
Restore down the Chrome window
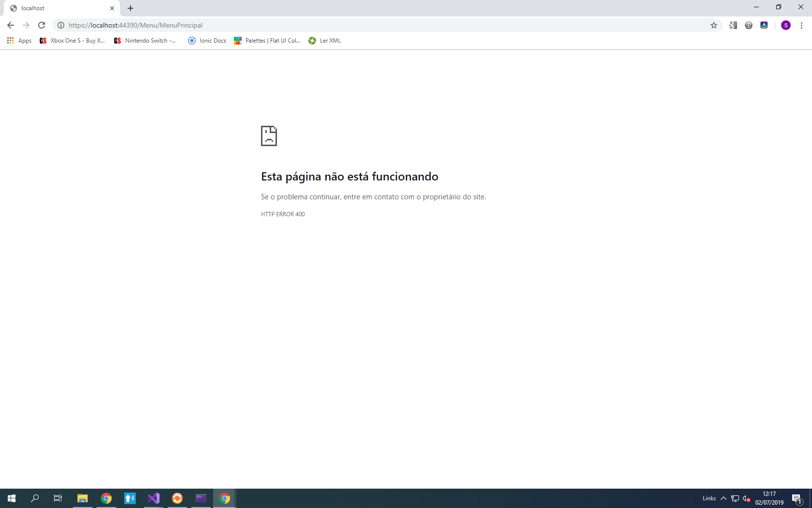coord(779,7)
